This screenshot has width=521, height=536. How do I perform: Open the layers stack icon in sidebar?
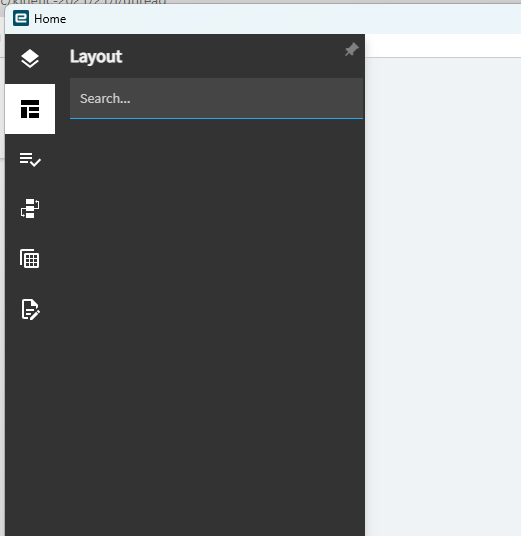coord(30,58)
